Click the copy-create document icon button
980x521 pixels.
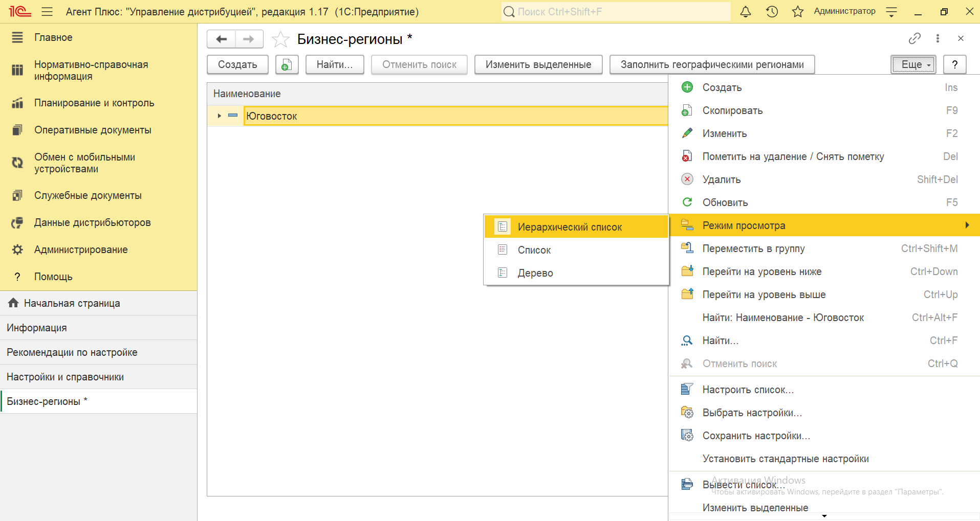click(x=287, y=65)
